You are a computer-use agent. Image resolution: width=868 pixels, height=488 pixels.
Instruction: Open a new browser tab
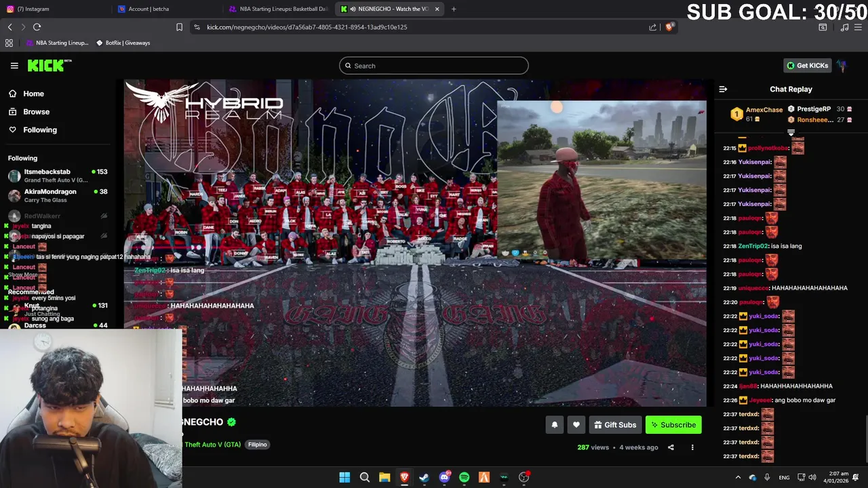point(454,9)
